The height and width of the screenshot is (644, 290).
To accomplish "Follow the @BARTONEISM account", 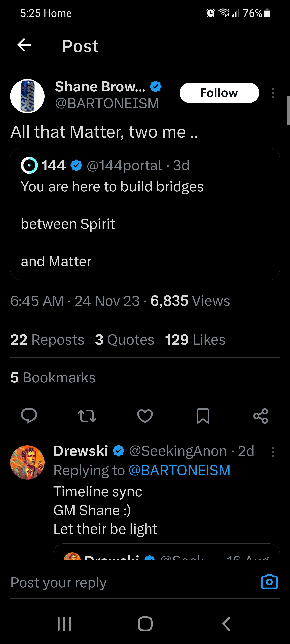I will point(219,93).
